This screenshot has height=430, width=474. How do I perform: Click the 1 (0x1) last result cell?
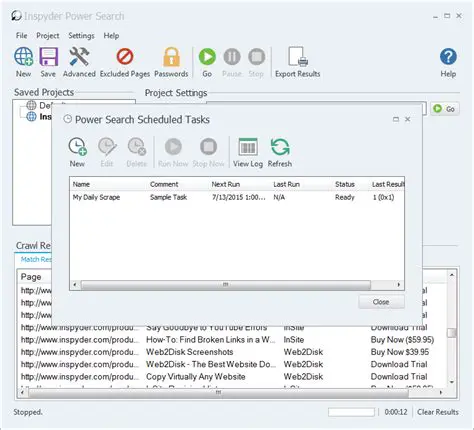[x=383, y=197]
